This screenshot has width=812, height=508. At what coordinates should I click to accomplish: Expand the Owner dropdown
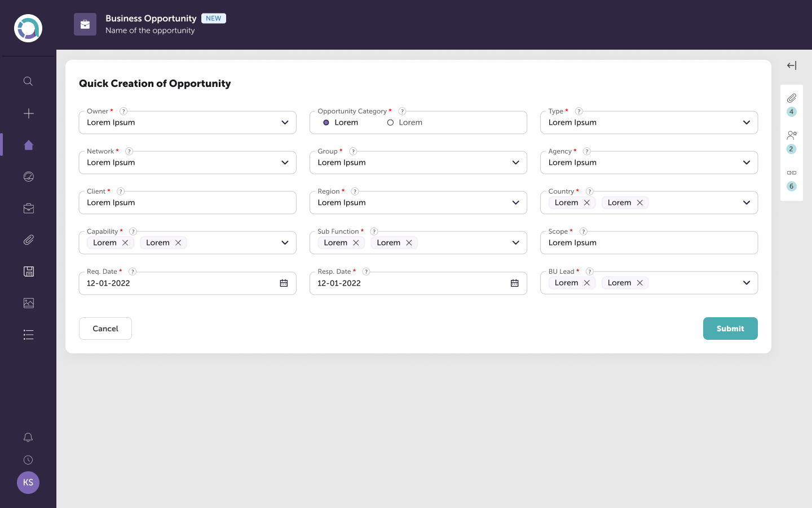click(285, 122)
